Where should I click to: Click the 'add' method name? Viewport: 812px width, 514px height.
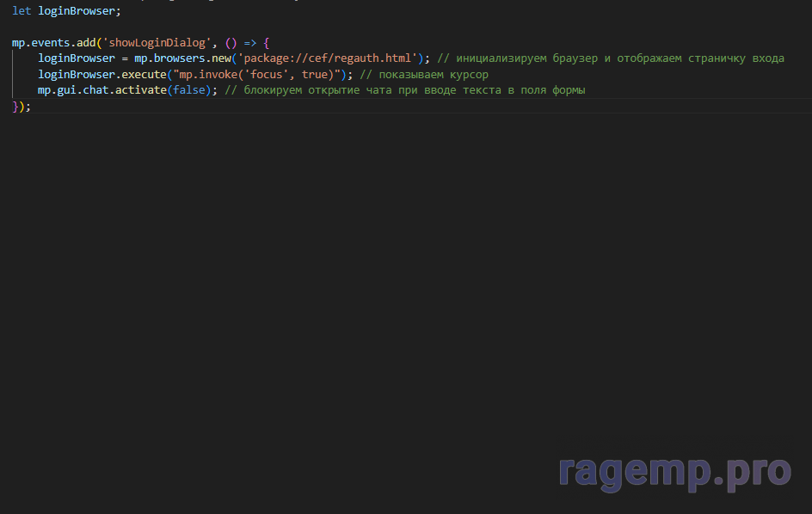tap(86, 42)
